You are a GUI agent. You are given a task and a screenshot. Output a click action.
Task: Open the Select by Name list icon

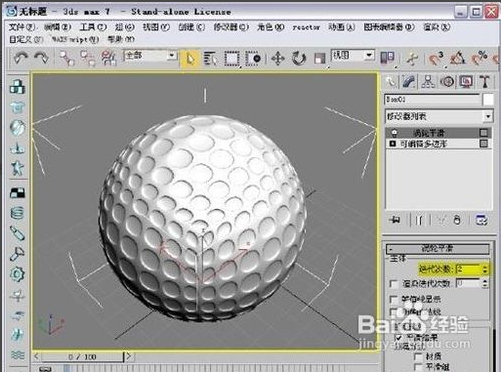[210, 59]
